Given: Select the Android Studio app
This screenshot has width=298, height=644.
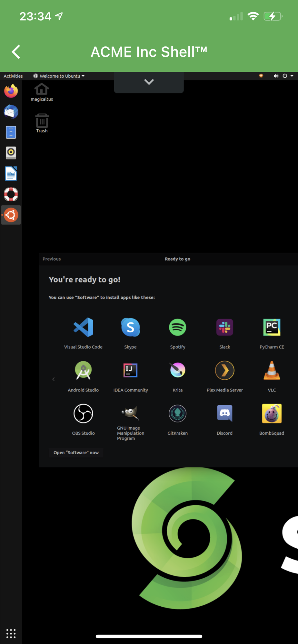Looking at the screenshot, I should point(83,376).
